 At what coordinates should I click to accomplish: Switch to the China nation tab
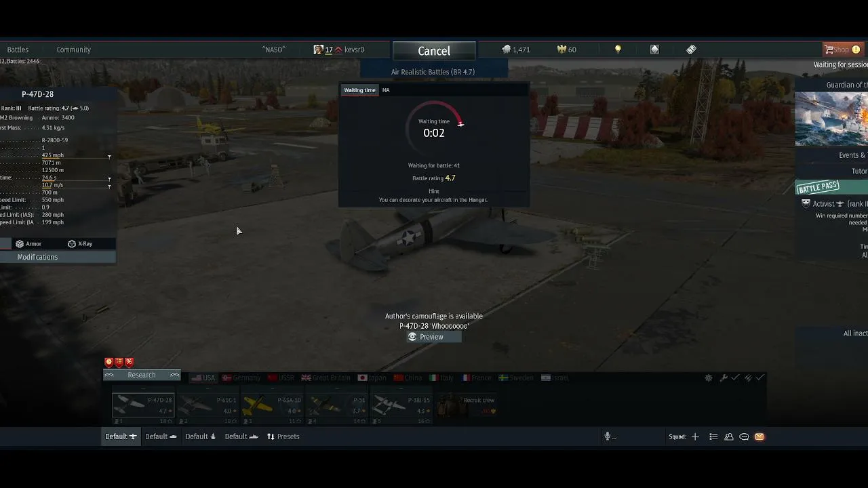tap(408, 378)
